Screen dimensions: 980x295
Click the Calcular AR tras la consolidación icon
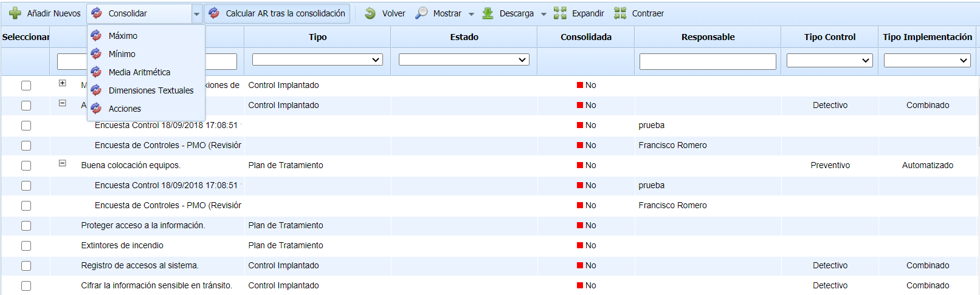pos(214,13)
